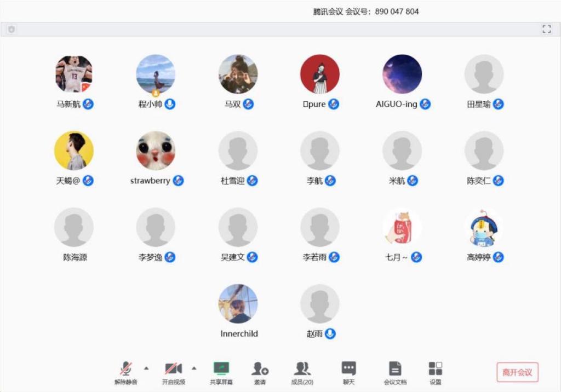561x392 pixels.
Task: Click the microphone badge next to 程小帅
Action: tap(170, 104)
